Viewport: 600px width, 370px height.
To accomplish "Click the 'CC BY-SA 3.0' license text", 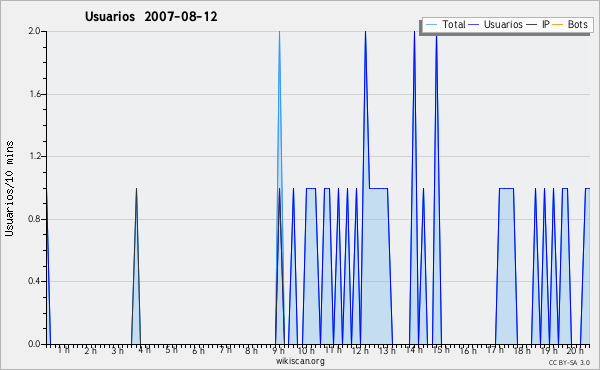I will (x=569, y=363).
